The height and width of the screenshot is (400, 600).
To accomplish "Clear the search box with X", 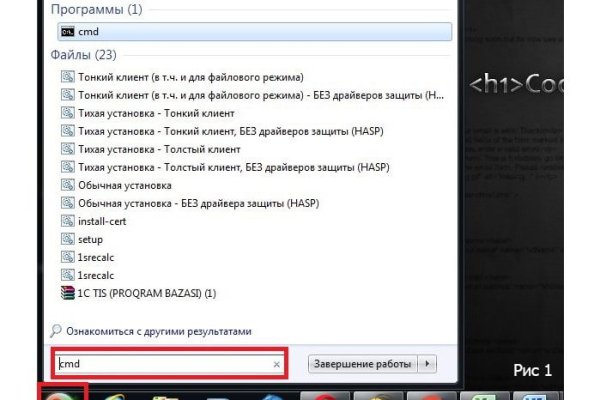I will 277,364.
